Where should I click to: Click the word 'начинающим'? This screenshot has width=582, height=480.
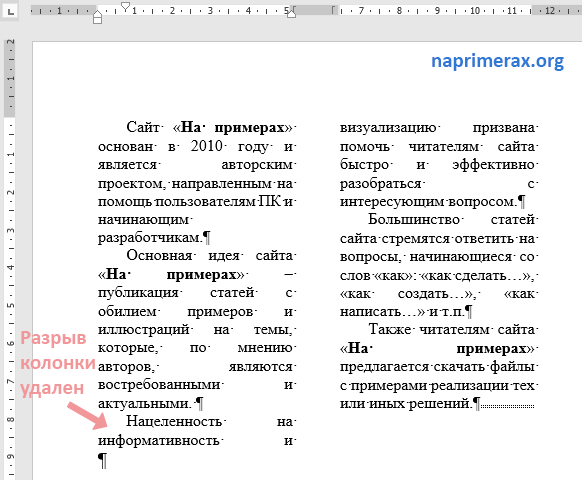[x=143, y=220]
